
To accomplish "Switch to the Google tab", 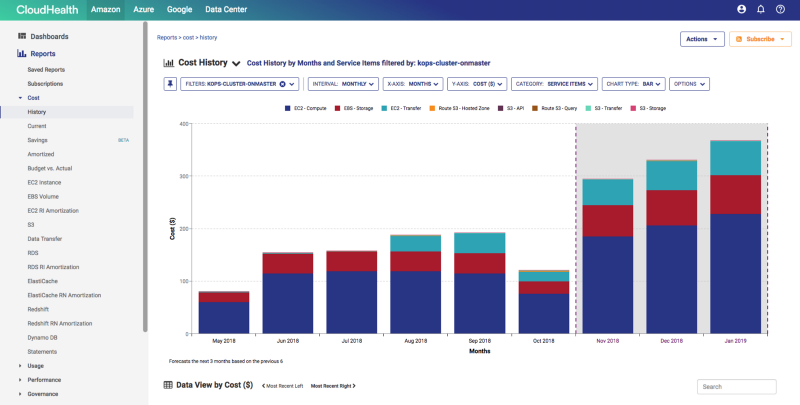I will pyautogui.click(x=179, y=10).
